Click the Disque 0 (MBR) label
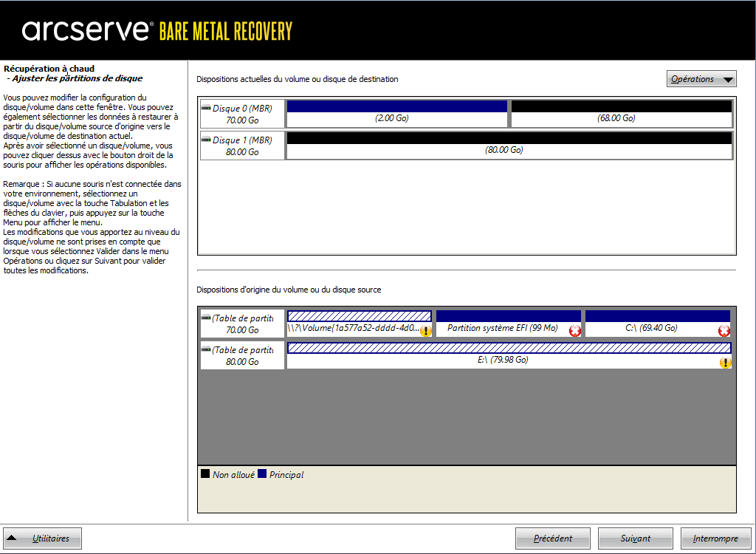This screenshot has height=554, width=756. (242, 109)
